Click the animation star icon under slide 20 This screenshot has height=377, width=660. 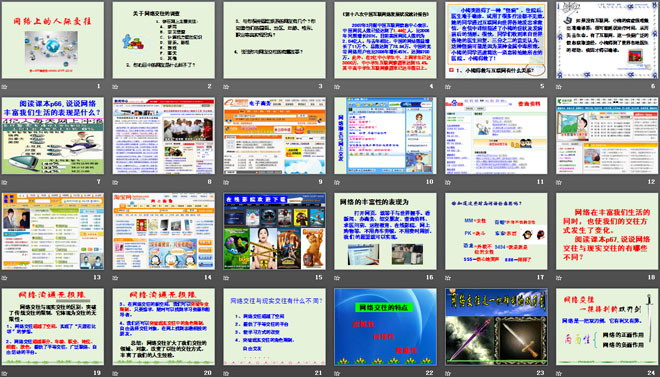pos(115,373)
